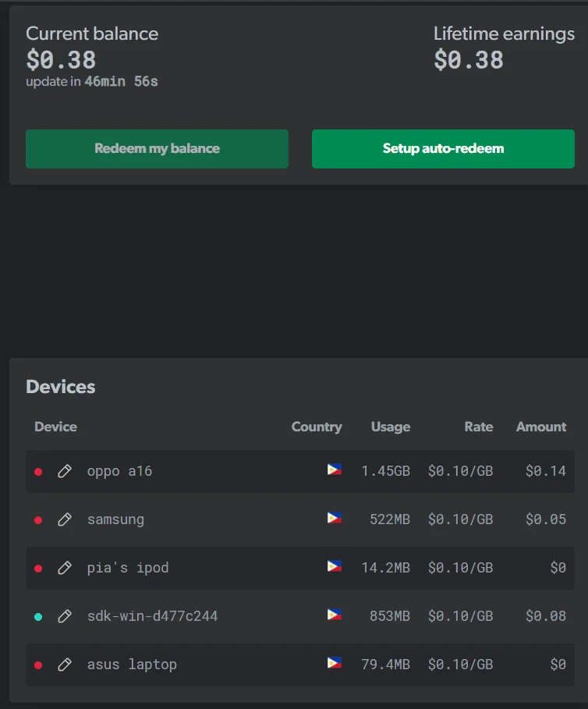Screen dimensions: 588x709
Task: Click $0.05 amount for samsung
Action: point(546,519)
